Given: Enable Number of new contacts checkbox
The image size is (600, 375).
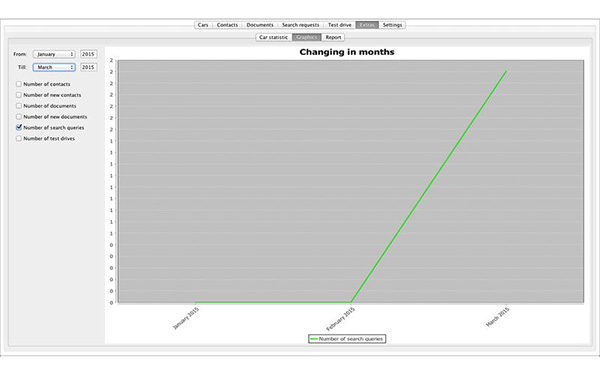Looking at the screenshot, I should pyautogui.click(x=19, y=95).
